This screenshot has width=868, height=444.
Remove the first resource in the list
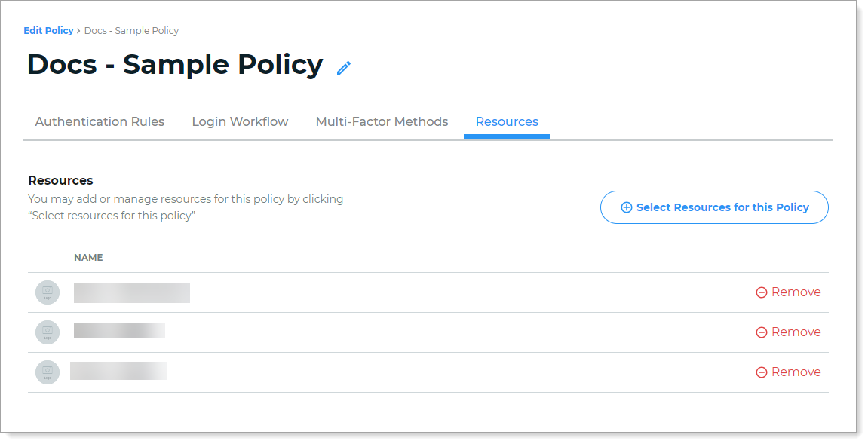point(788,292)
